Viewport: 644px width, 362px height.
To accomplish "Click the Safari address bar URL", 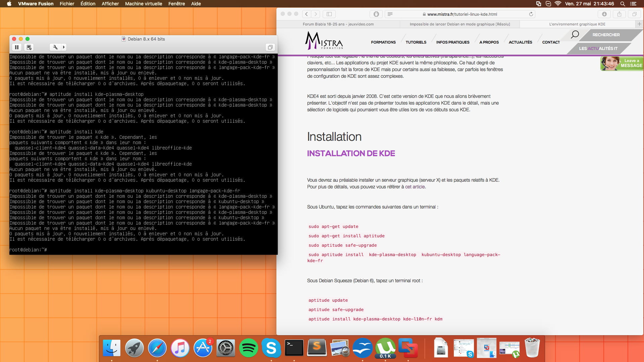I will [x=462, y=14].
